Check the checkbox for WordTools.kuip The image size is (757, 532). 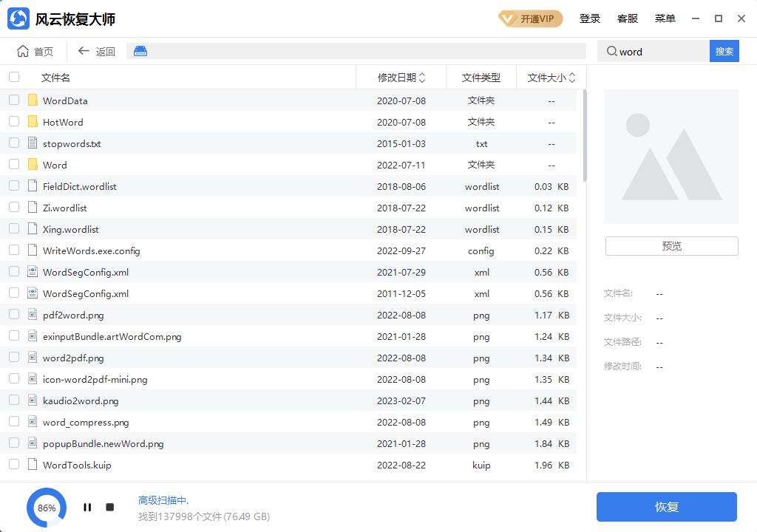point(13,465)
